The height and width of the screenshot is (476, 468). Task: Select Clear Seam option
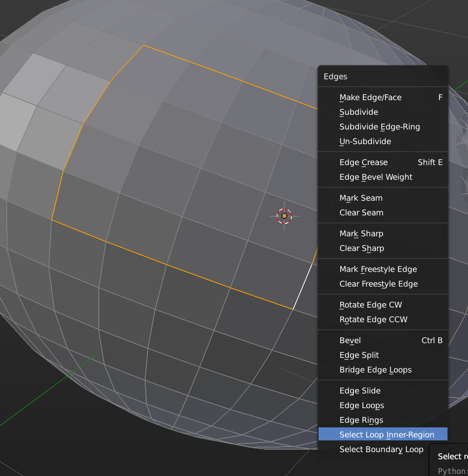pyautogui.click(x=383, y=212)
